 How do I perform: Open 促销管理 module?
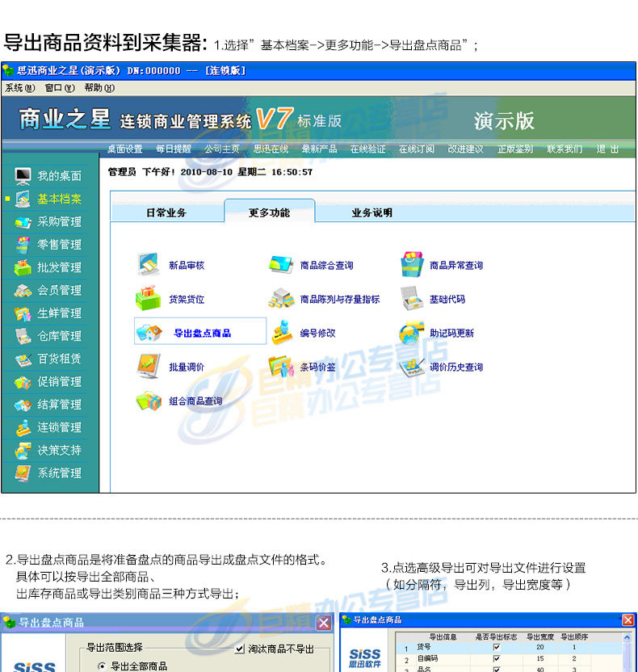click(48, 381)
